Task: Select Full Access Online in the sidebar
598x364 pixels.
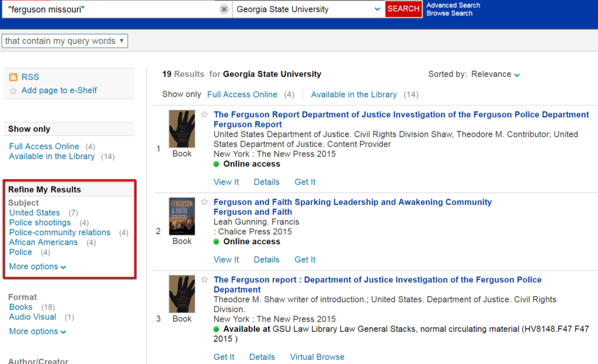Action: coord(44,146)
